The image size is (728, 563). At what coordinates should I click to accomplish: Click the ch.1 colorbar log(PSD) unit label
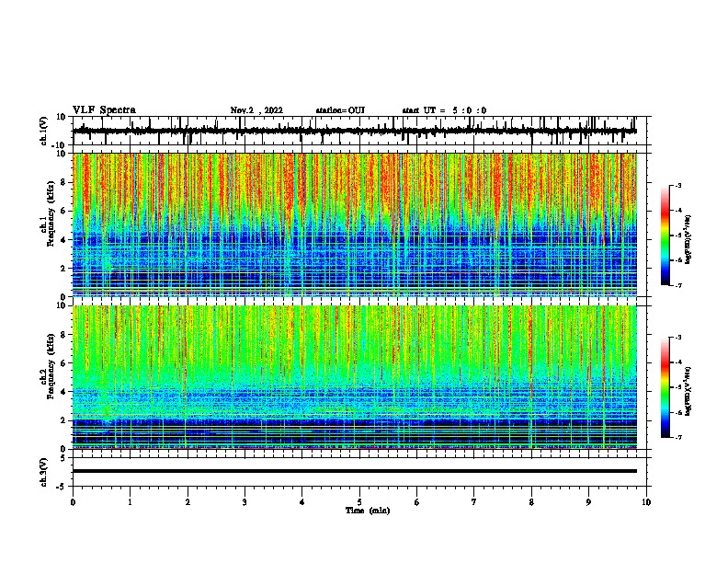(x=688, y=239)
